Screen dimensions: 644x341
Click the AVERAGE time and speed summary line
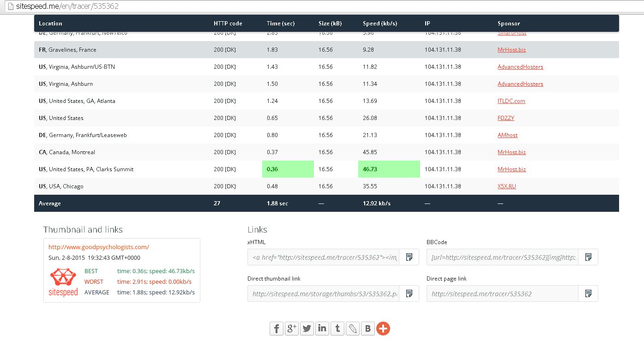[139, 293]
